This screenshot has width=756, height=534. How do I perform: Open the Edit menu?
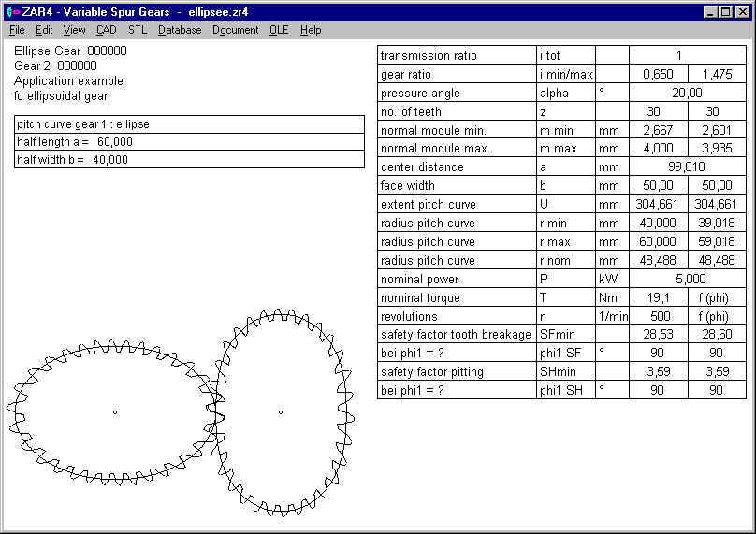pos(44,30)
